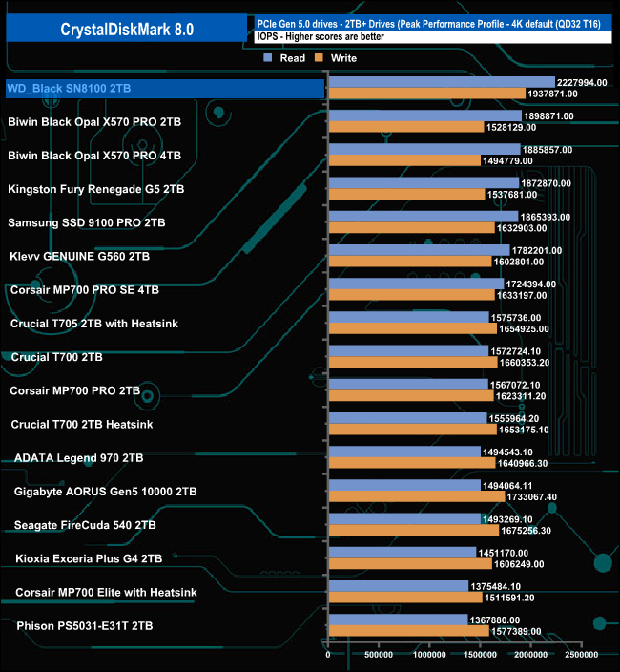Click the value 1654925.00
The height and width of the screenshot is (672, 620).
[x=524, y=328]
